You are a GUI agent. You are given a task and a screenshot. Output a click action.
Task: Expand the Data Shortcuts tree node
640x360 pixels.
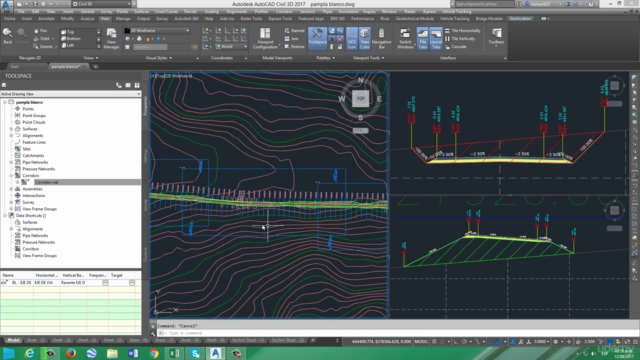point(5,216)
